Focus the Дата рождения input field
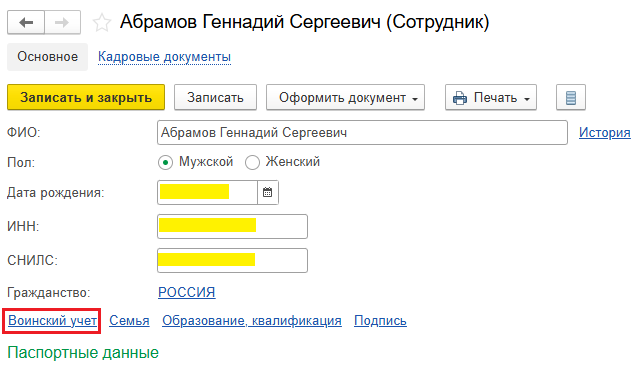This screenshot has height=369, width=637. coord(208,192)
